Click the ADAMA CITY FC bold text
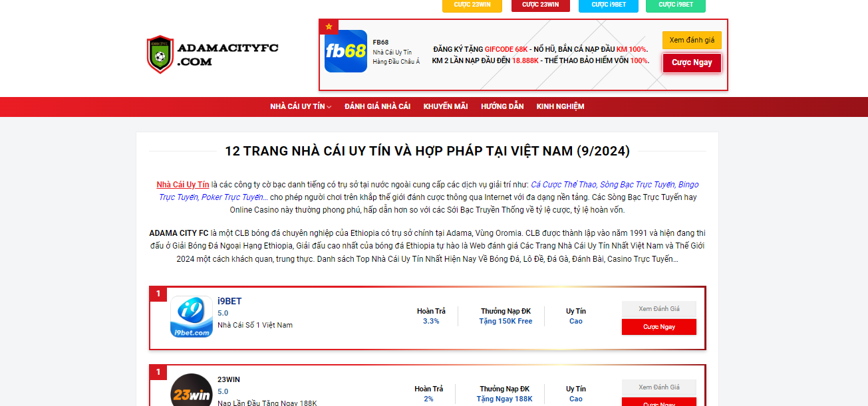Screen dimensions: 868x406 point(179,233)
